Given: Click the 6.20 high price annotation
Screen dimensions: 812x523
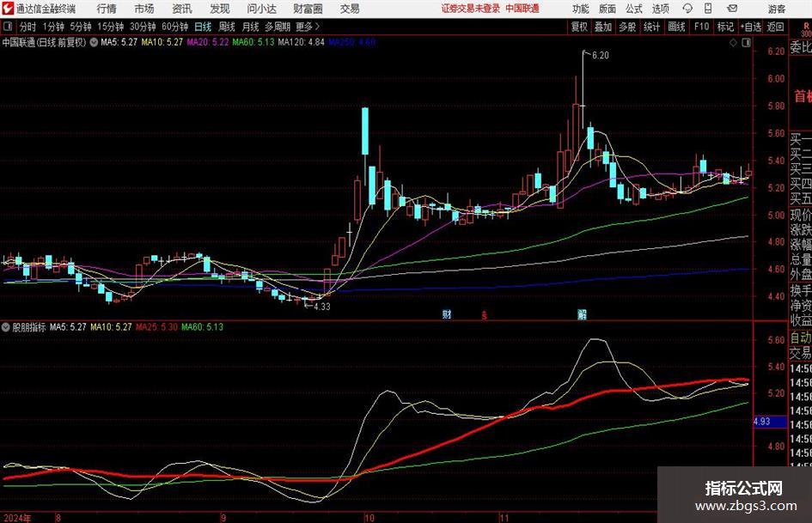Looking at the screenshot, I should coord(601,56).
